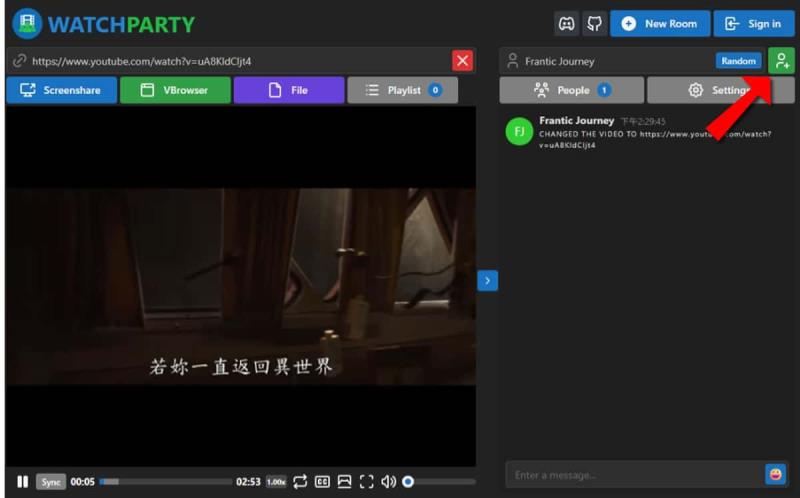Viewport: 800px width, 498px height.
Task: Click the current time 00:05
Action: [x=83, y=482]
